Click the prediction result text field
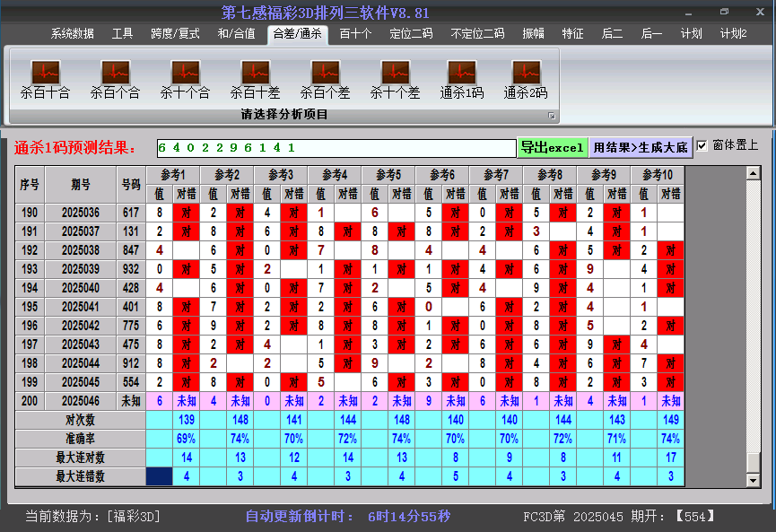Image resolution: width=776 pixels, height=532 pixels. (336, 148)
